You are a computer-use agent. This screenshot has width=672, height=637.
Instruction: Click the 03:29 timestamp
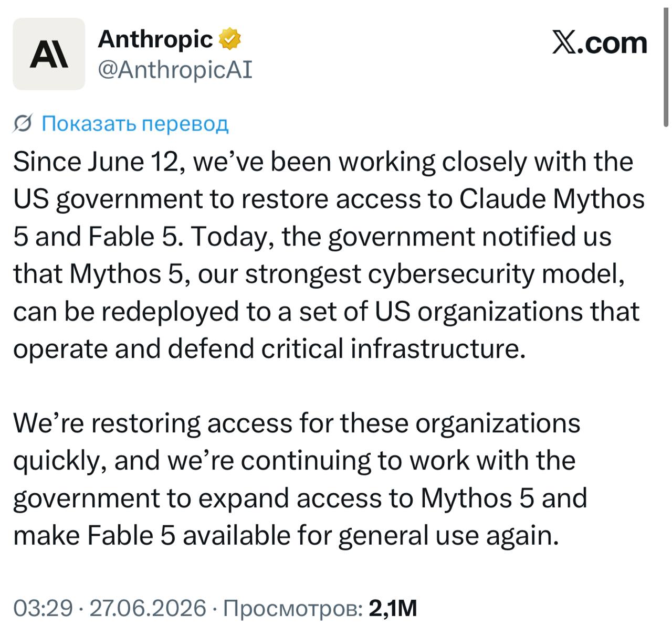pos(43,608)
